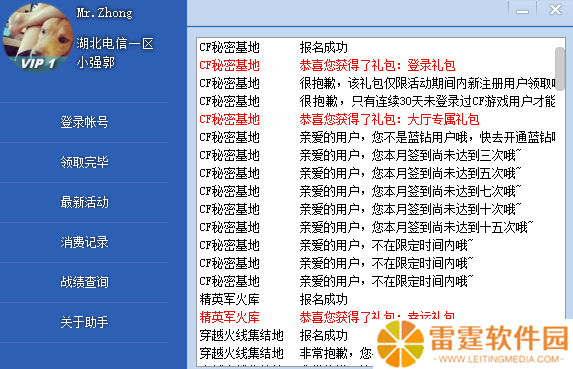Click the 十五次 sign-in message row

pyautogui.click(x=377, y=228)
